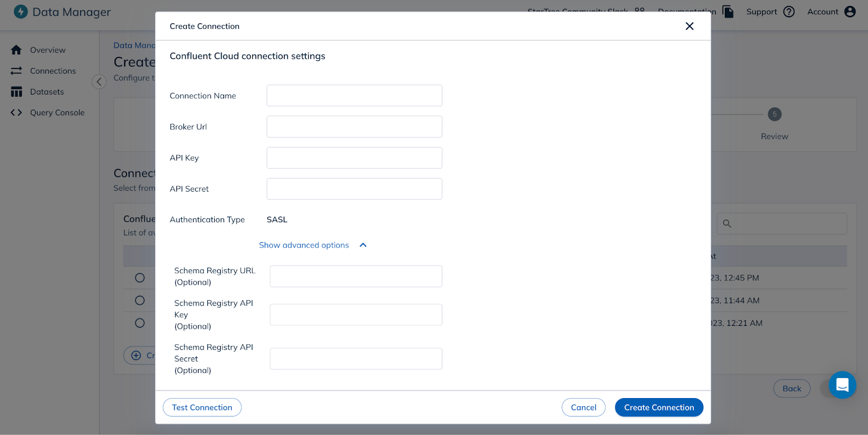The image size is (868, 435).
Task: Go to Connections in sidebar
Action: tap(53, 71)
